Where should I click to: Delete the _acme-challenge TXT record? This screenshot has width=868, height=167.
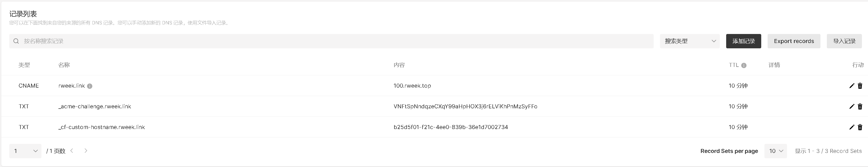[860, 106]
